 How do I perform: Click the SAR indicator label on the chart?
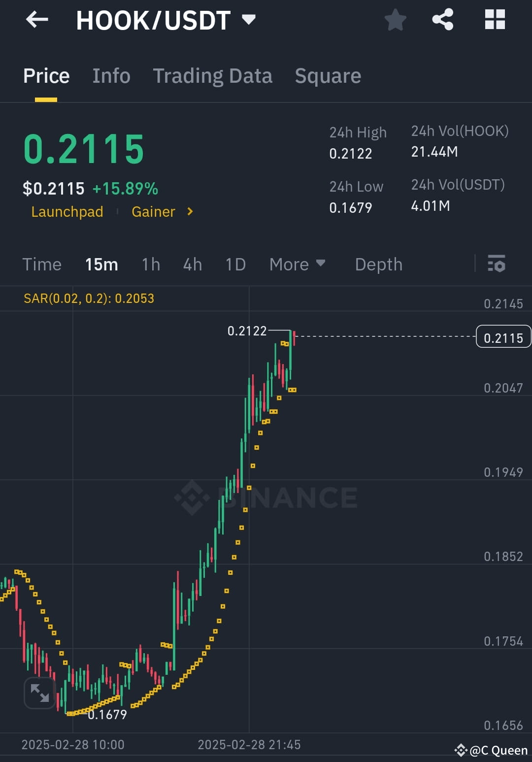pyautogui.click(x=89, y=298)
